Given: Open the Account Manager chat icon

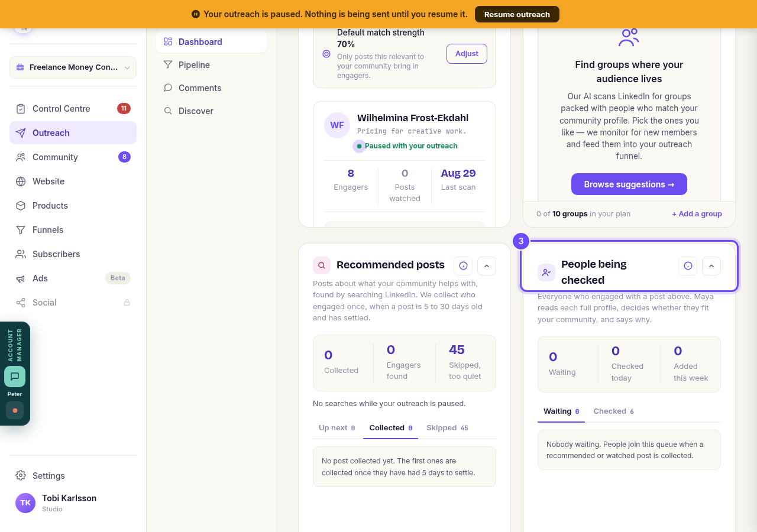Looking at the screenshot, I should [15, 377].
